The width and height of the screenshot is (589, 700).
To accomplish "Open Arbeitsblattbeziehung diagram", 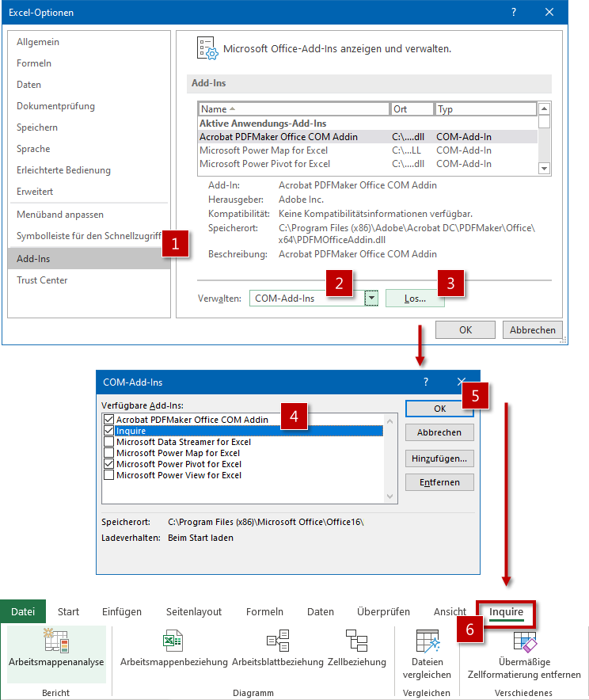I will (x=277, y=642).
